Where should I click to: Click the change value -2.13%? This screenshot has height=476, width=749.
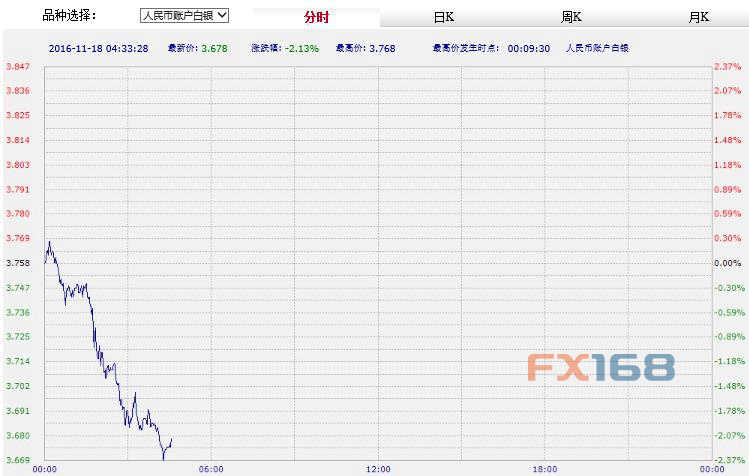tap(302, 48)
